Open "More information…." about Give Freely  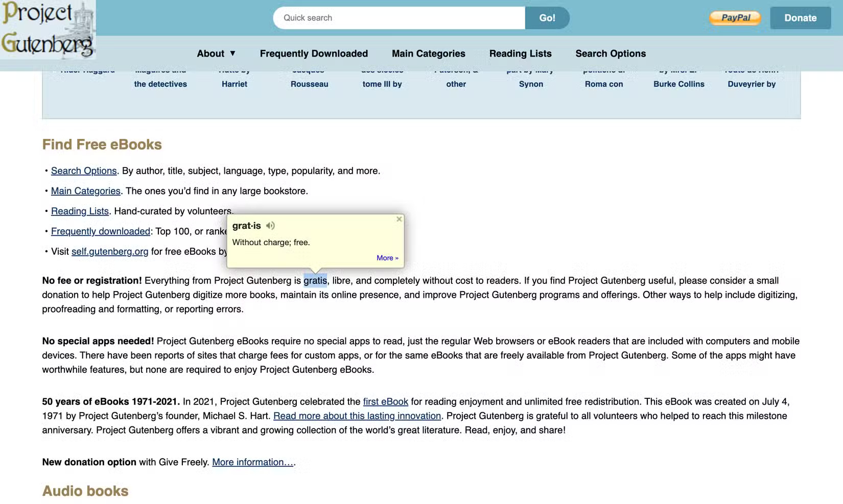[252, 462]
